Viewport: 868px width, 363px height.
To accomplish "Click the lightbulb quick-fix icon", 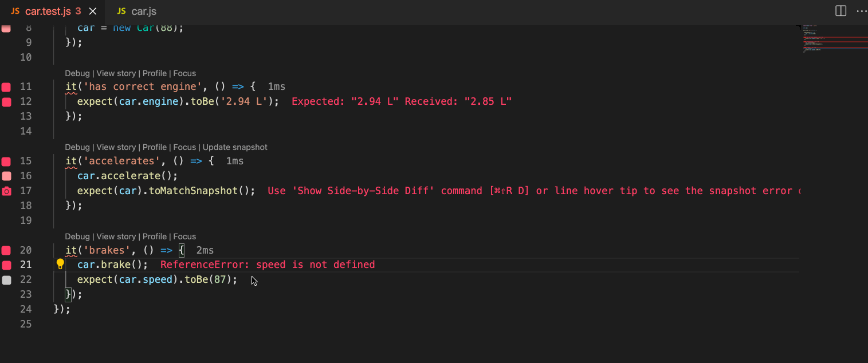I will [x=60, y=264].
